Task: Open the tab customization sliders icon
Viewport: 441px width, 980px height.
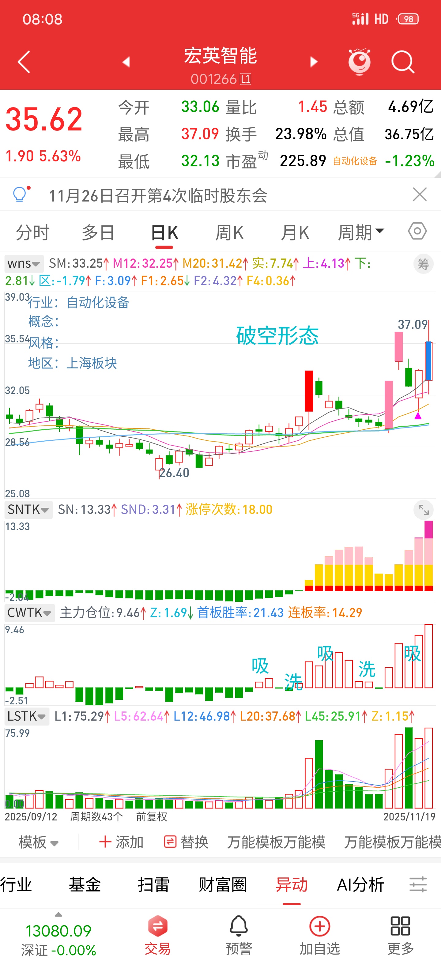Action: 418,884
